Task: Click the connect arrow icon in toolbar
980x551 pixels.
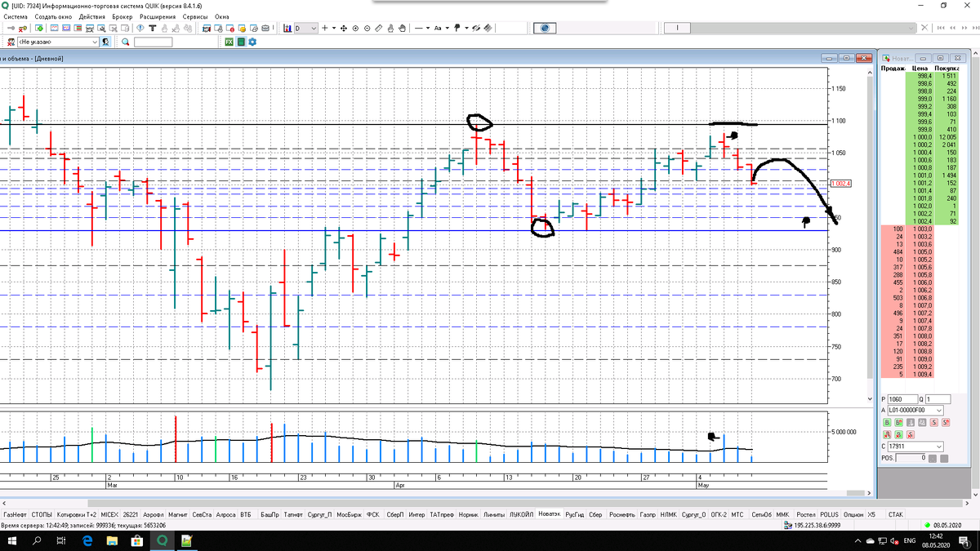Action: tap(11, 28)
